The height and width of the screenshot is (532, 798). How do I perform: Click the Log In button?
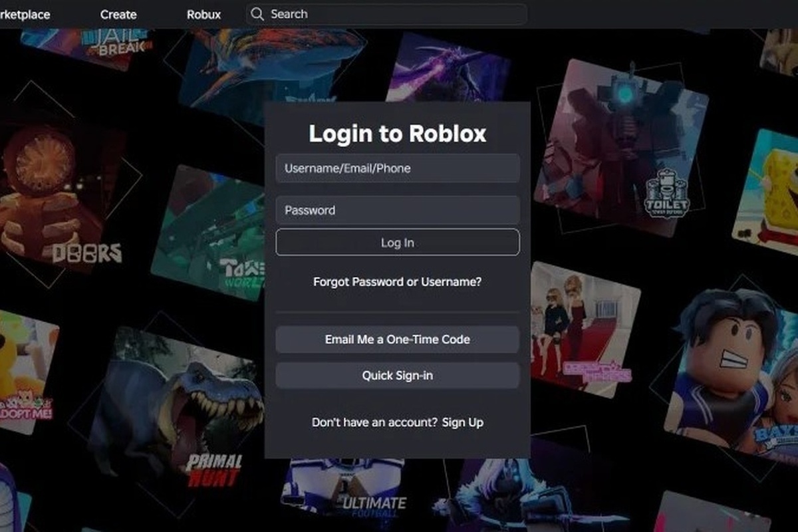pyautogui.click(x=398, y=243)
